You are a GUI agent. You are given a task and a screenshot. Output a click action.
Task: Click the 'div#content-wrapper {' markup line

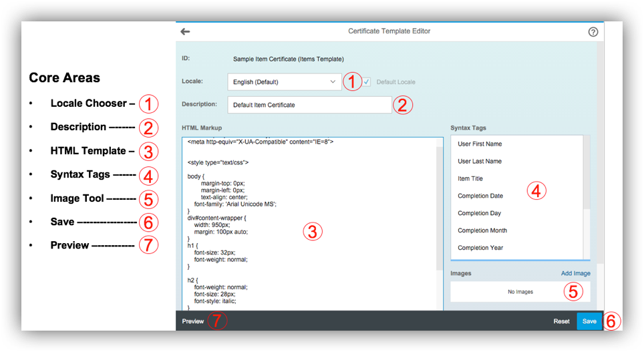(216, 218)
